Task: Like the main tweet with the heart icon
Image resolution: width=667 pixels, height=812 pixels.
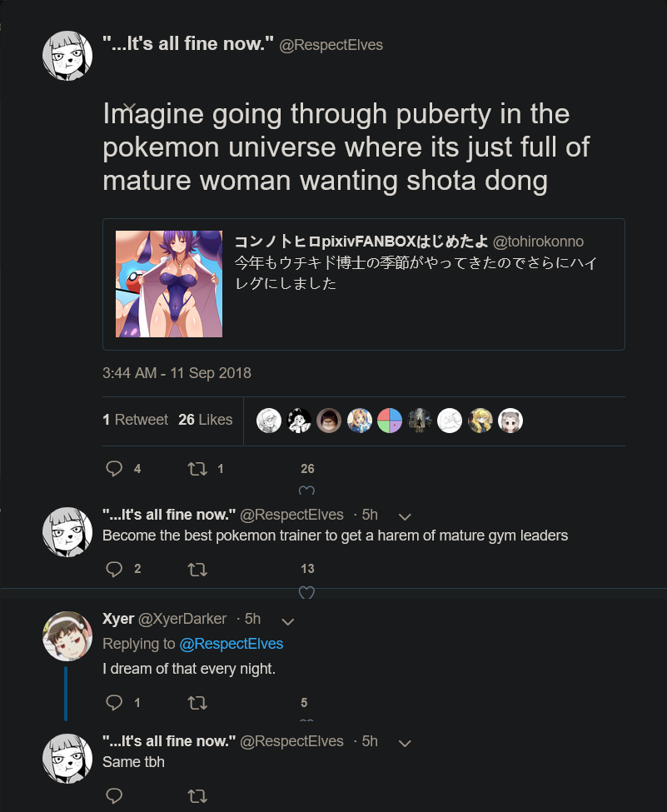Action: click(x=306, y=490)
